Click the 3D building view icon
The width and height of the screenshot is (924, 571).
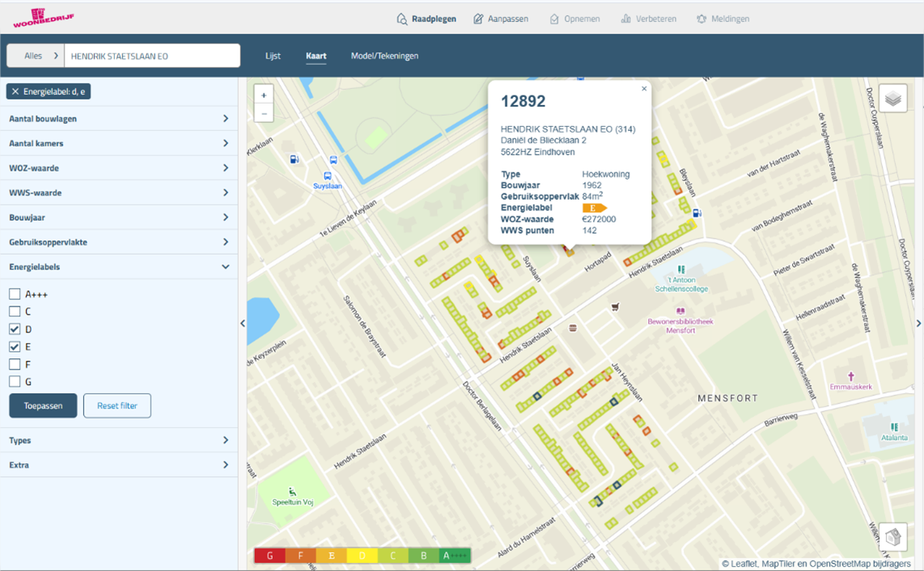[892, 537]
